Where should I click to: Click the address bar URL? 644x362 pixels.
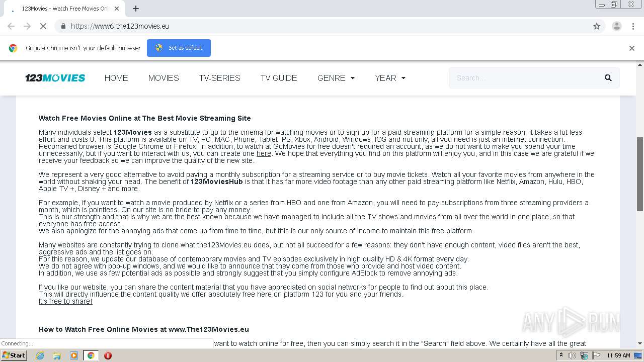[x=120, y=26]
